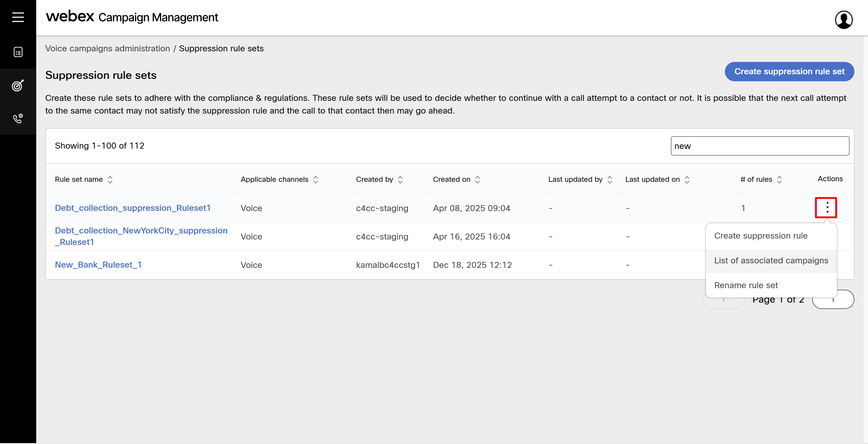
Task: Sort by Last updated by column
Action: click(610, 179)
